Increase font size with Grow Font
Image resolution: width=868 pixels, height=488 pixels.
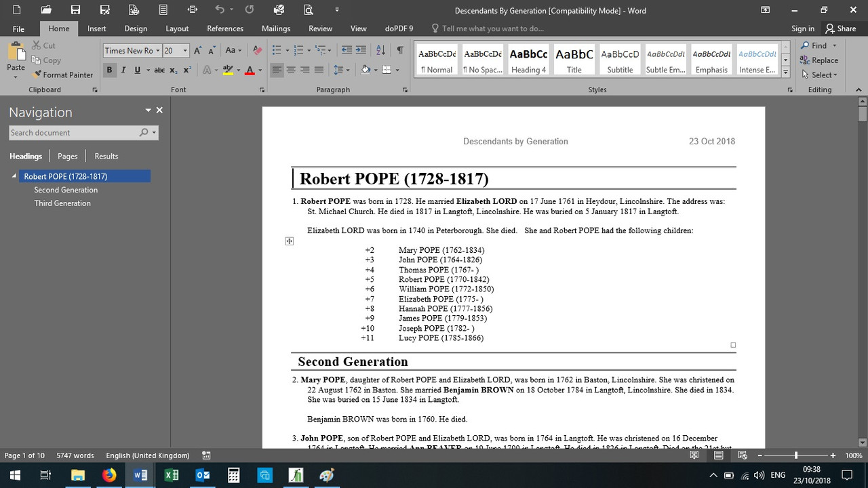pyautogui.click(x=197, y=51)
